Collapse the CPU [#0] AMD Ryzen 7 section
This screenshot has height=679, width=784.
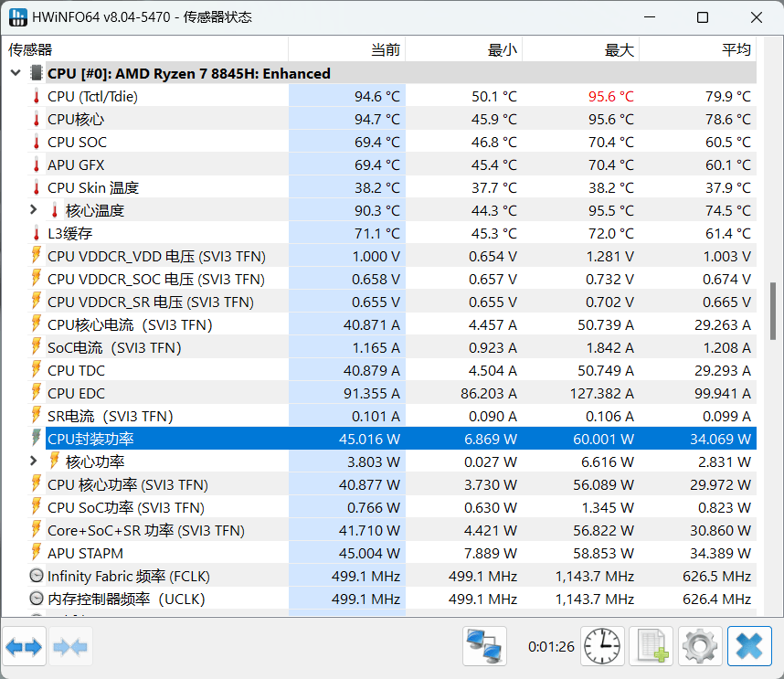pyautogui.click(x=16, y=73)
